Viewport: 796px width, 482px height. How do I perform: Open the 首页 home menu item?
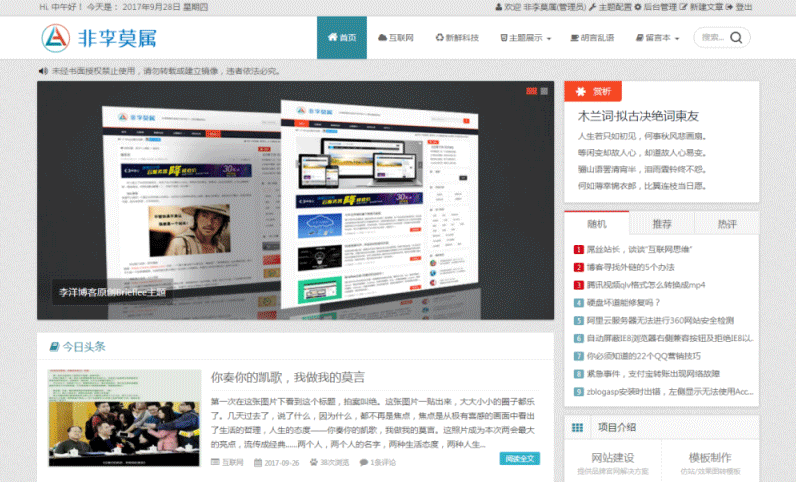pyautogui.click(x=342, y=38)
